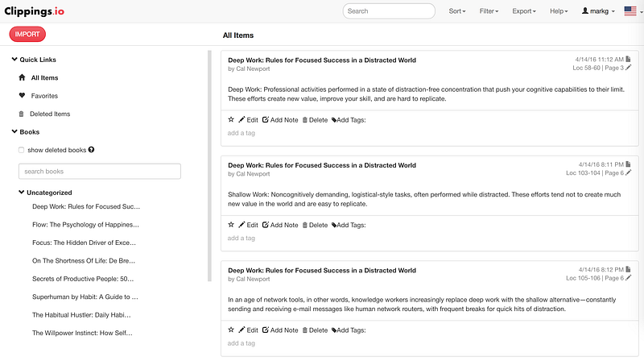The image size is (644, 361).
Task: Click add a tag field in second clipping
Action: pyautogui.click(x=242, y=239)
